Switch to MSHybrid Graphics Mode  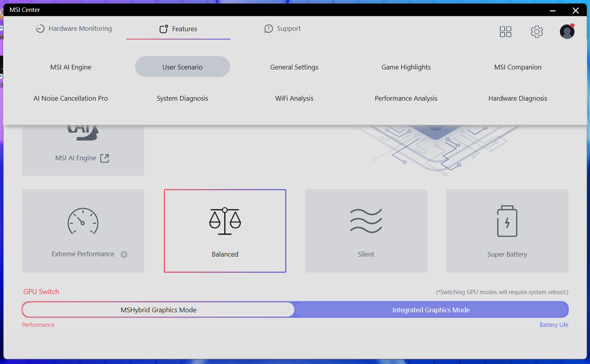(x=158, y=310)
